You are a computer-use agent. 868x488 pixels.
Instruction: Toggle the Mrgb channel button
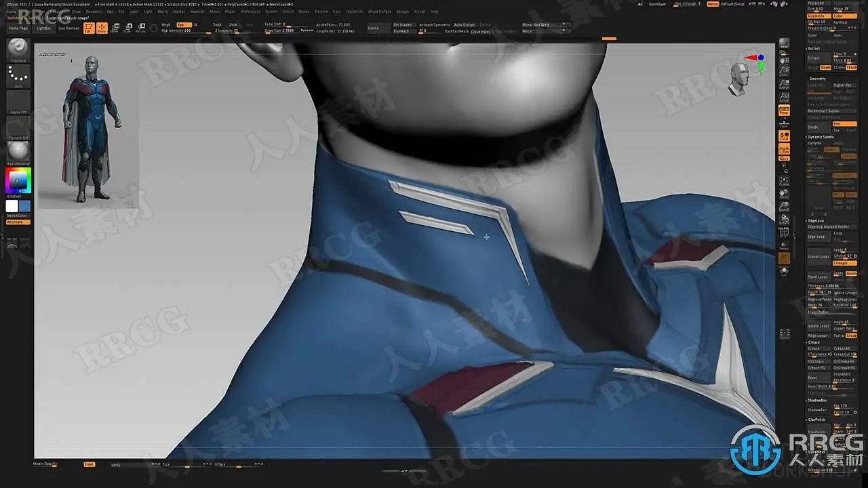(x=166, y=24)
